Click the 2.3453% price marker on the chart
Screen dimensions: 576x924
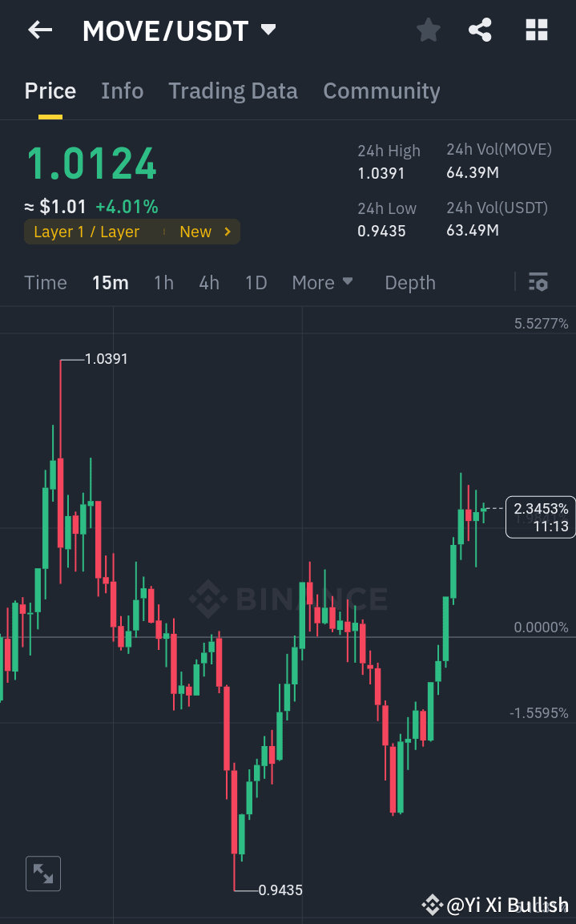[x=540, y=516]
